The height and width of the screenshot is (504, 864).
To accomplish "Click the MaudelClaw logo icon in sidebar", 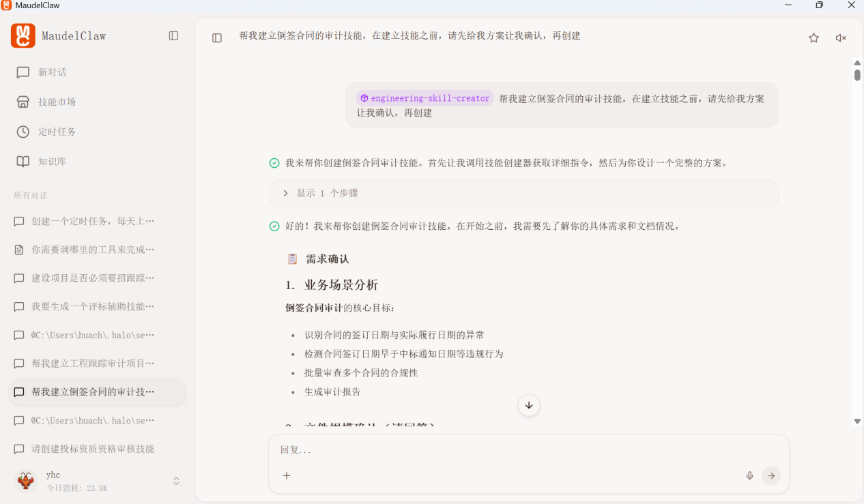I will pyautogui.click(x=23, y=35).
